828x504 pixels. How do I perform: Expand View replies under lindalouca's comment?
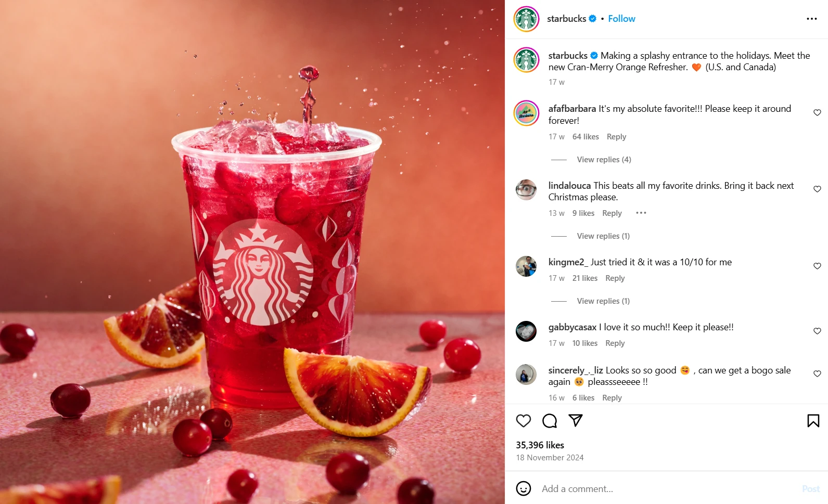(603, 236)
